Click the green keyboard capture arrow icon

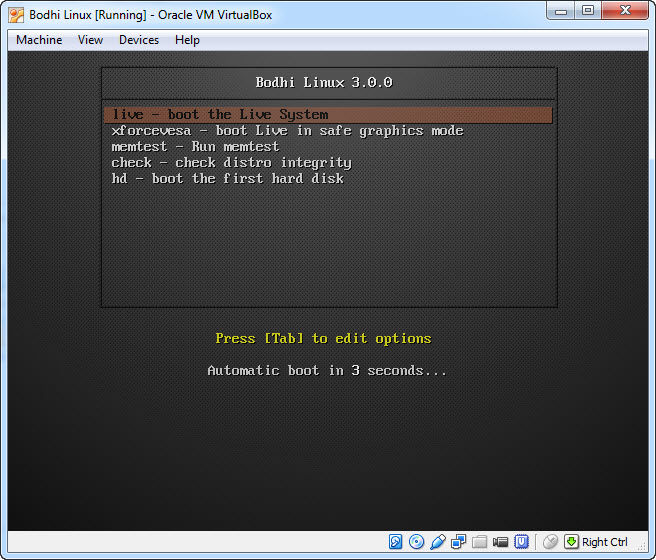click(x=571, y=542)
